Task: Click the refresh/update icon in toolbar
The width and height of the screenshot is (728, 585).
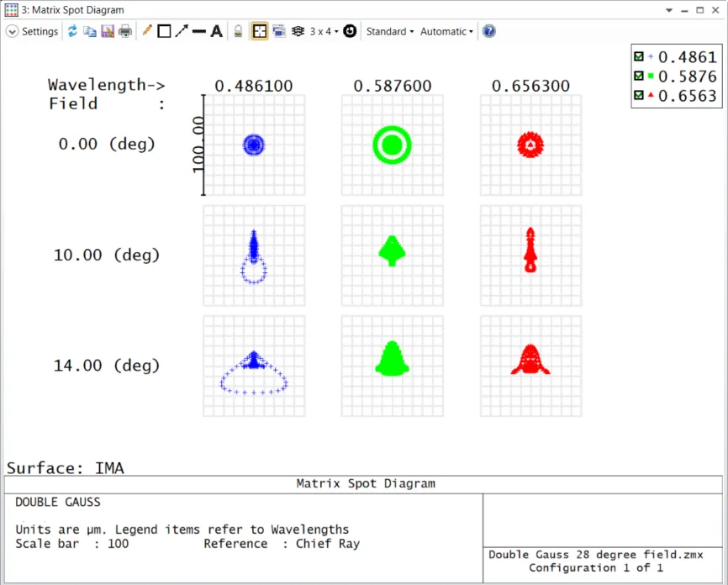Action: (x=72, y=31)
